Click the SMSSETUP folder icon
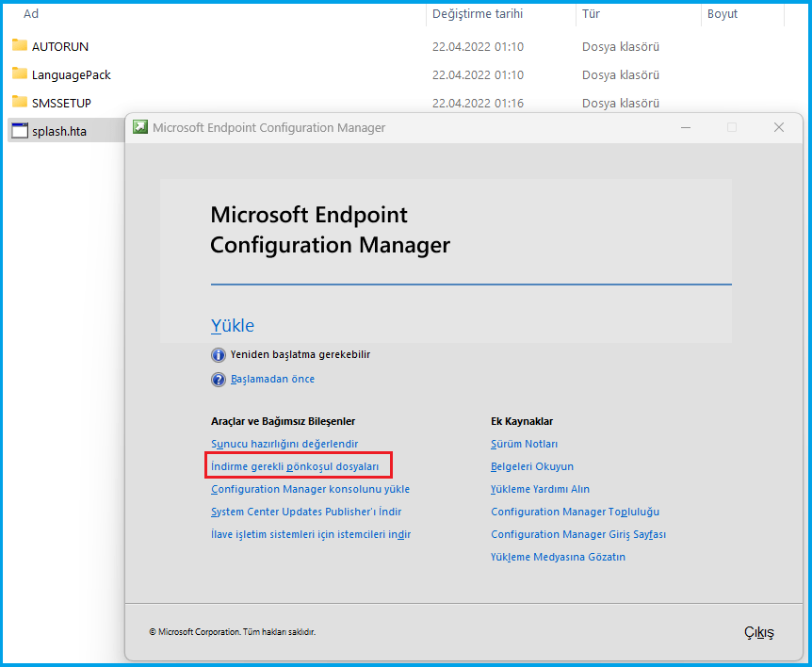This screenshot has height=667, width=812. tap(20, 103)
